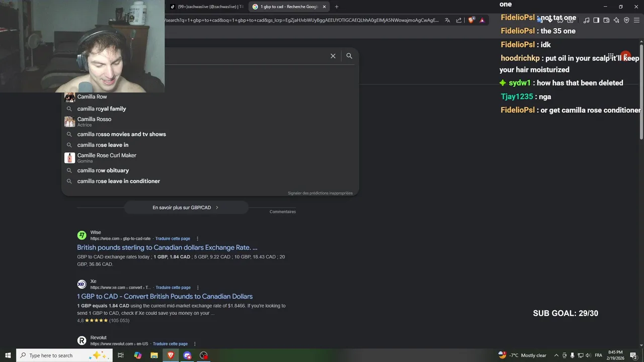Open three-dot menu of Wise result
The width and height of the screenshot is (644, 362).
point(197,239)
